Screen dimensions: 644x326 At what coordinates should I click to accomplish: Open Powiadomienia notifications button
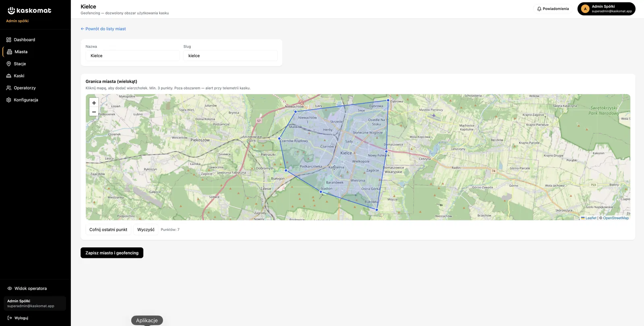[553, 9]
